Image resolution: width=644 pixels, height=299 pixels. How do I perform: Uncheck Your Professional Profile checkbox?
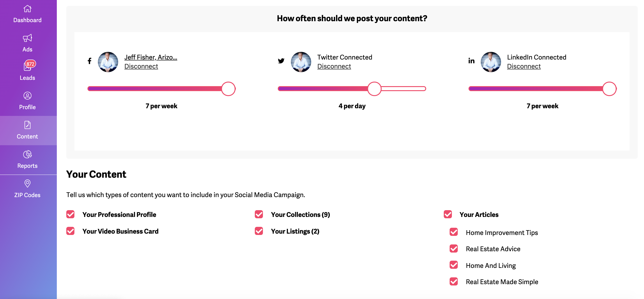71,214
